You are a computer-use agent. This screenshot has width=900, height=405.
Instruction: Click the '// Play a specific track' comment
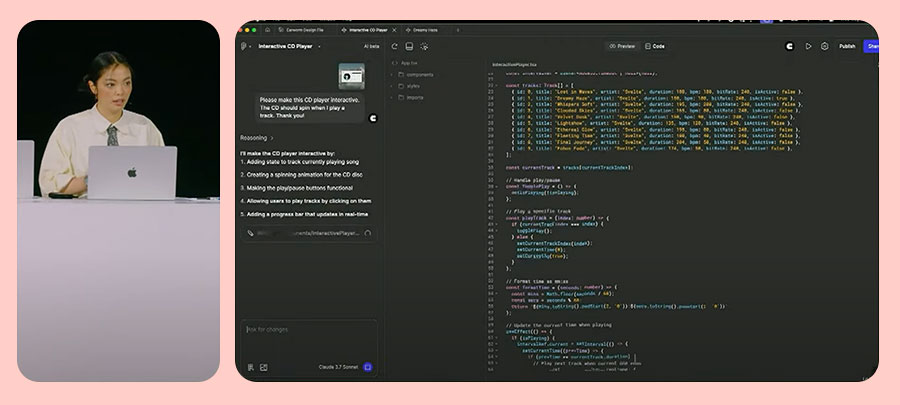point(536,211)
